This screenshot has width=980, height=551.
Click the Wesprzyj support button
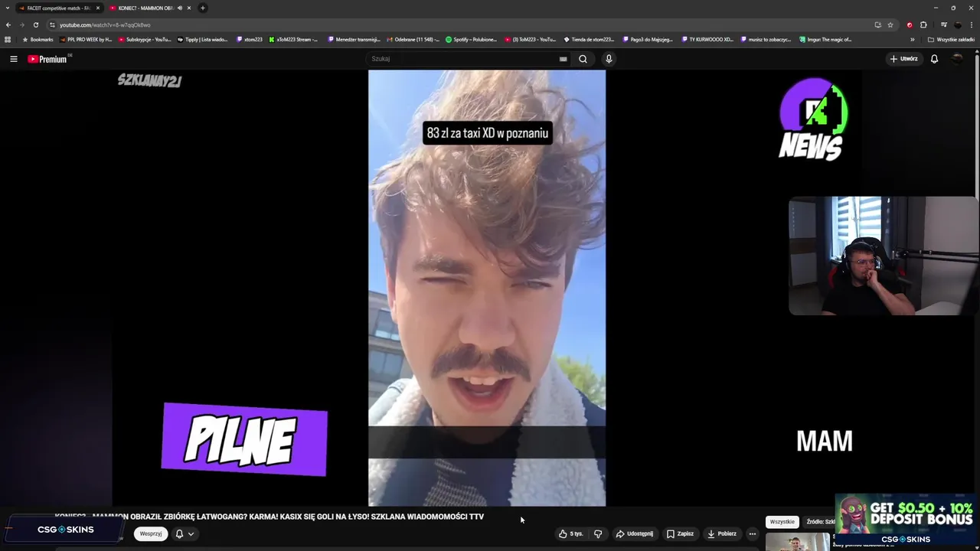(151, 533)
